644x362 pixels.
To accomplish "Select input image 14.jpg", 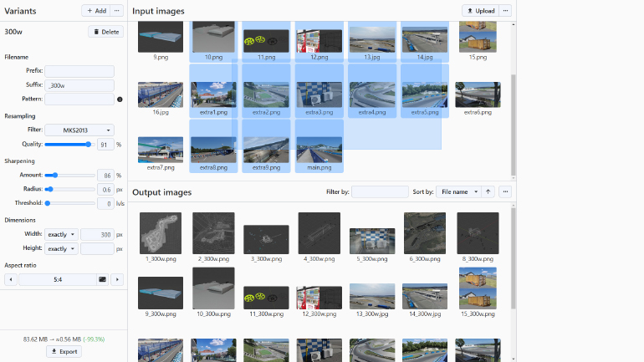I will point(425,41).
